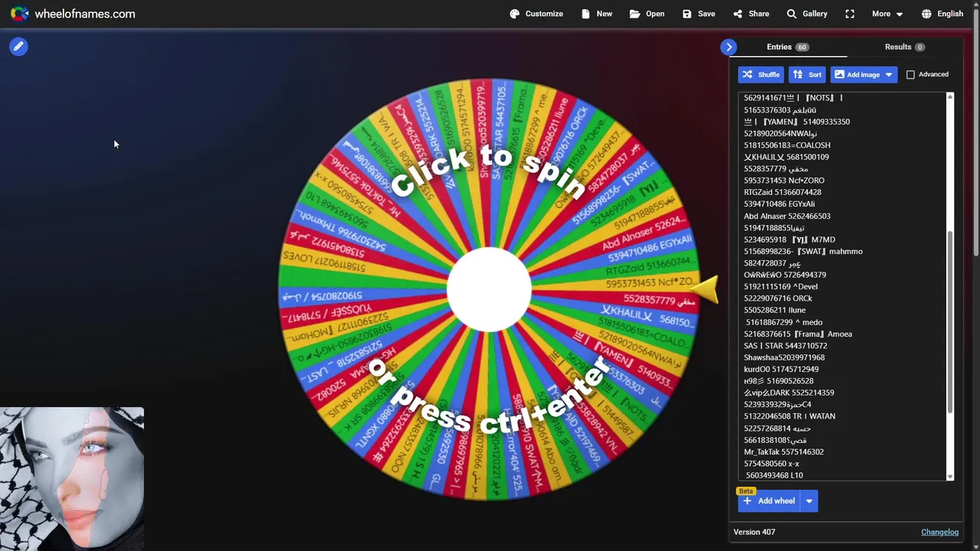The width and height of the screenshot is (980, 551).
Task: Click Add wheel button
Action: click(769, 500)
